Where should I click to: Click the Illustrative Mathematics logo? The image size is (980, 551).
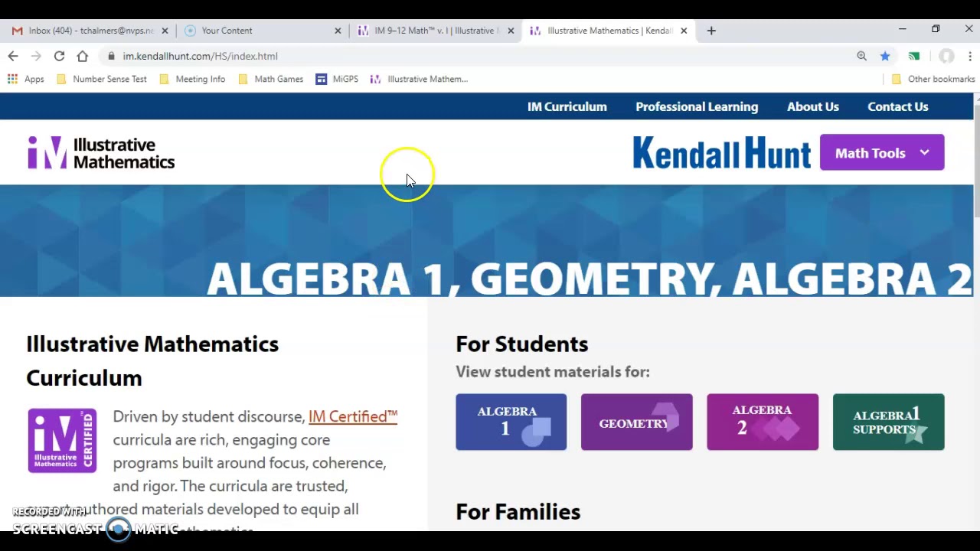[x=101, y=153]
